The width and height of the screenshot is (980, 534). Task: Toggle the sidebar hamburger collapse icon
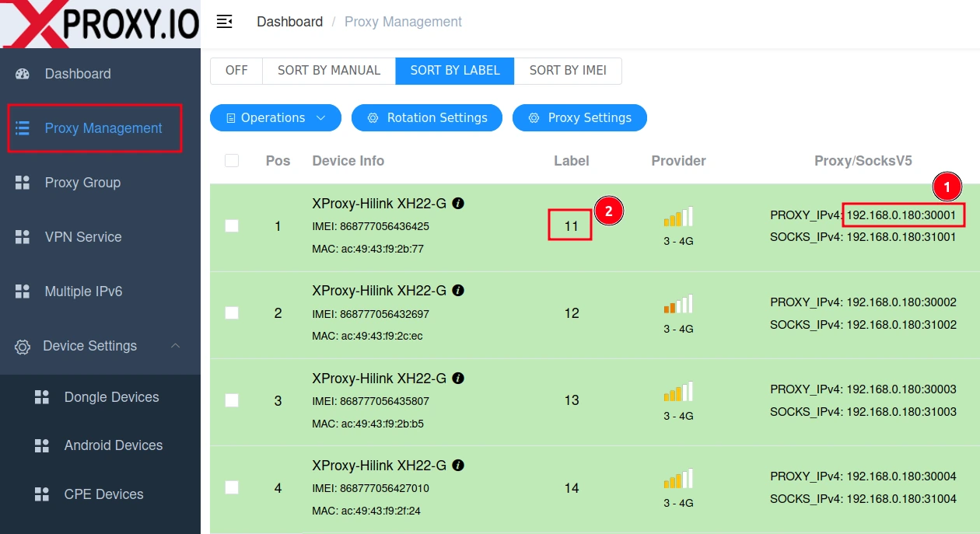[x=224, y=22]
